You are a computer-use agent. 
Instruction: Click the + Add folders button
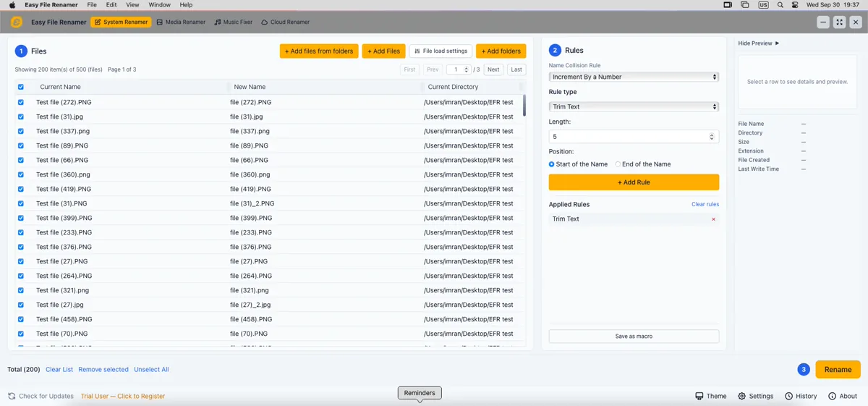tap(501, 51)
